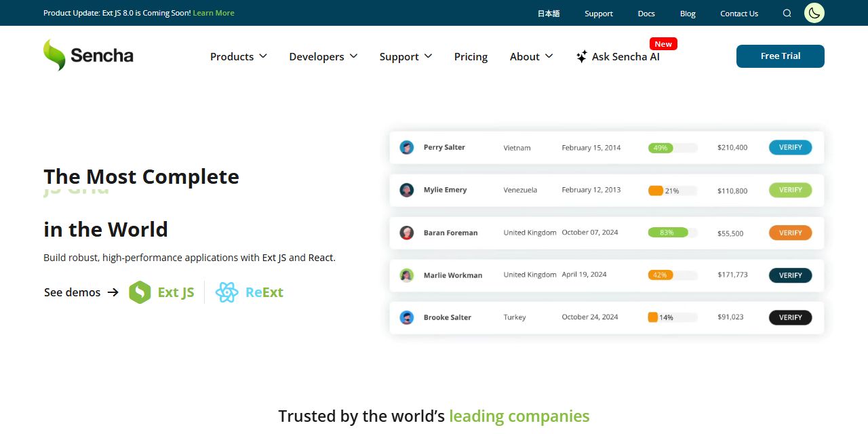Viewport: 868px width, 434px height.
Task: Click the Learn More link
Action: 214,13
